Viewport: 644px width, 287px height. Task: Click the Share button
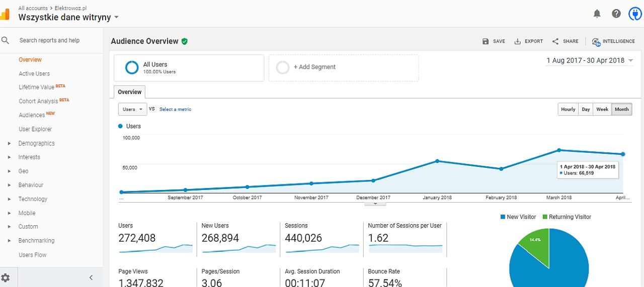point(565,41)
